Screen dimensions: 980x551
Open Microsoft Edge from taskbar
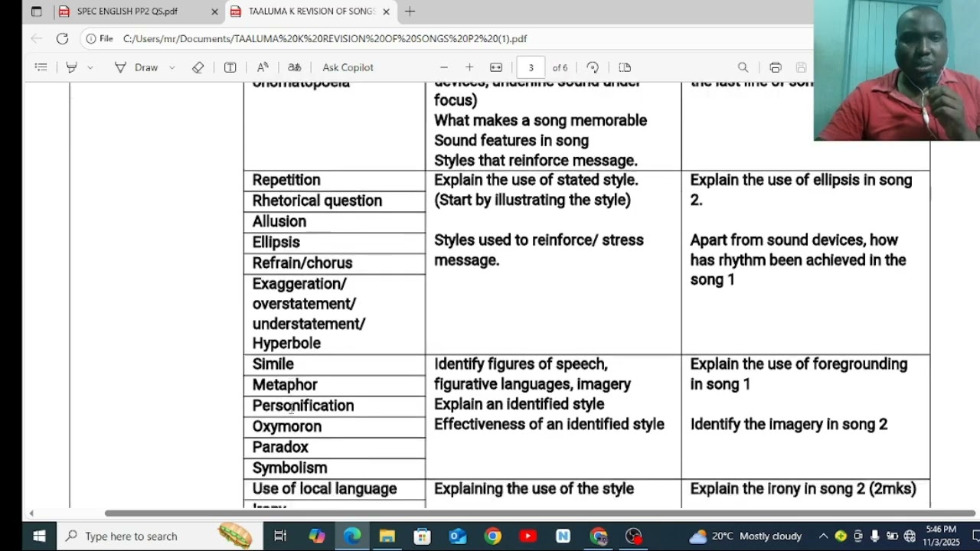(351, 536)
